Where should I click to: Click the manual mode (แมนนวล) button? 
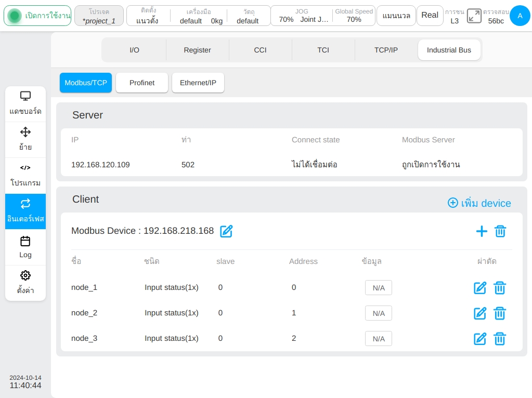[x=396, y=16]
